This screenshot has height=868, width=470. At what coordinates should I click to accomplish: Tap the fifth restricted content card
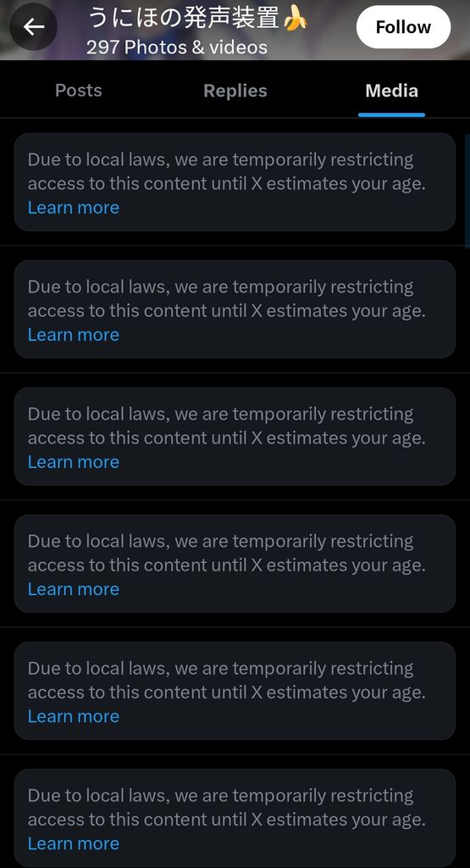pyautogui.click(x=235, y=691)
